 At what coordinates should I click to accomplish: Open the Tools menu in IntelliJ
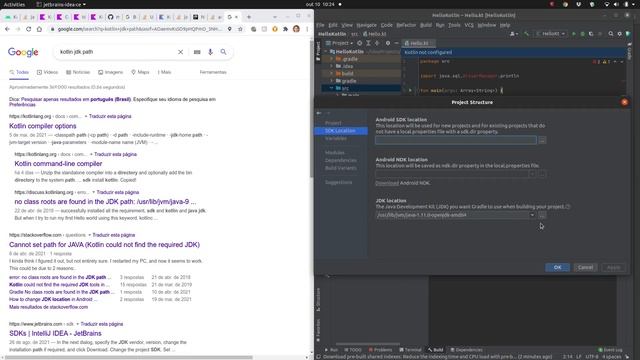tap(454, 25)
